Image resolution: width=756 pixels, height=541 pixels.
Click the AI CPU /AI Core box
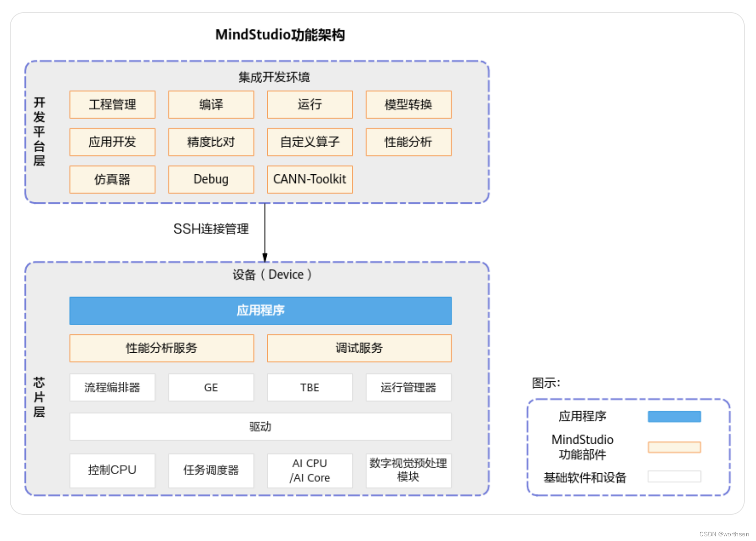[x=310, y=470]
